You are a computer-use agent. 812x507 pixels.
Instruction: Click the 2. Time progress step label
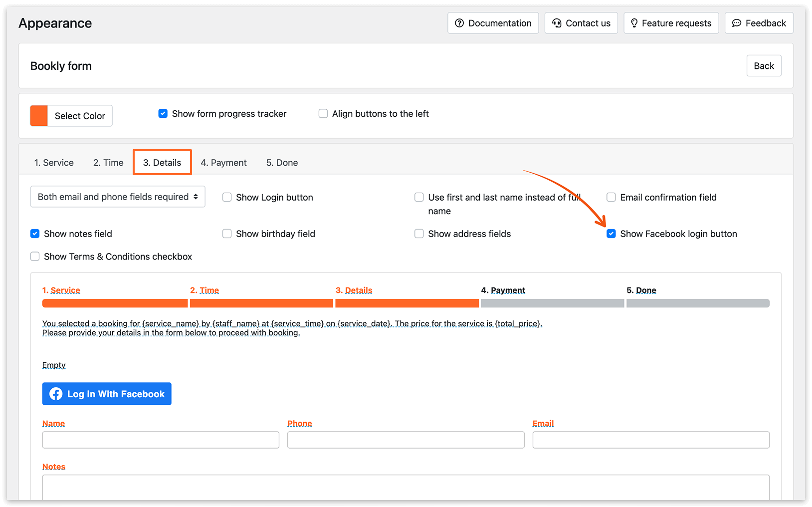[204, 290]
